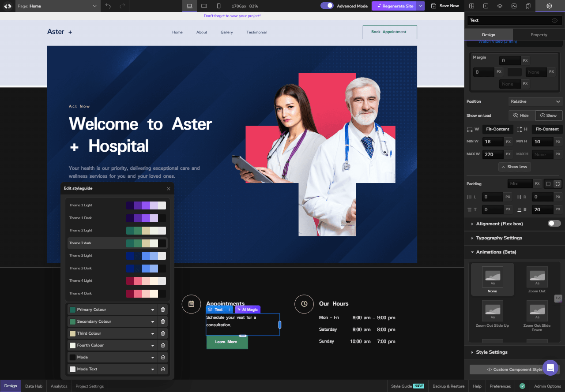Switch to the Design tab in right panel
The image size is (565, 392).
(x=489, y=34)
